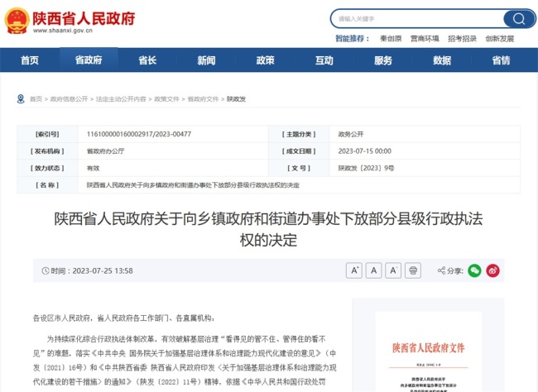Open the 省长 navigation tab
The height and width of the screenshot is (392, 538).
(147, 60)
